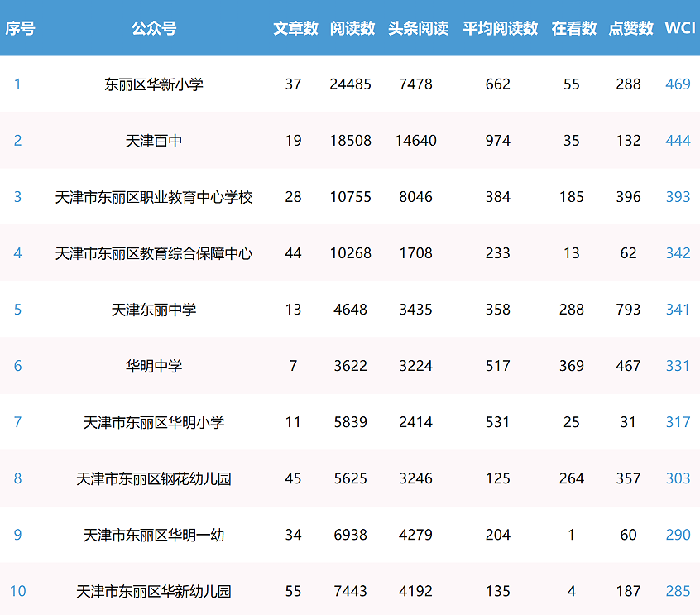This screenshot has width=700, height=615.
Task: Open rank number 7 link
Action: pos(17,422)
